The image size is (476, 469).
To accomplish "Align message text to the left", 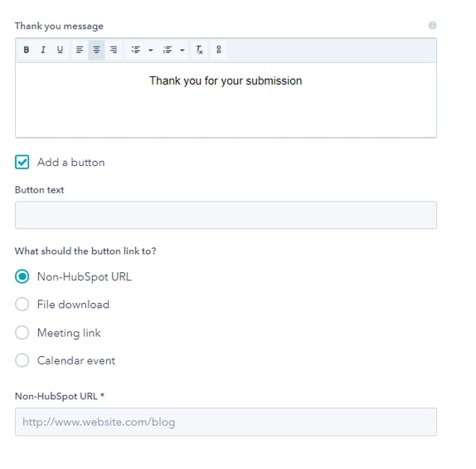I will point(80,50).
